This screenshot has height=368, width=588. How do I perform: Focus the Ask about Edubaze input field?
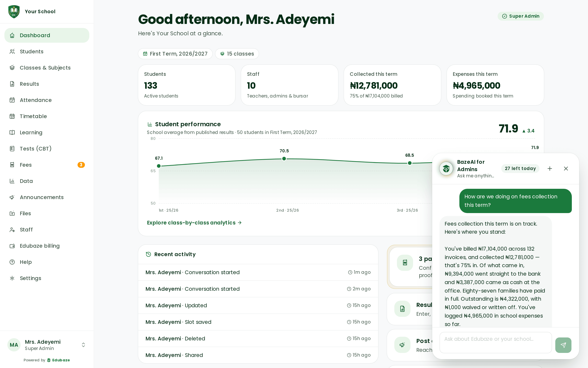[x=496, y=342]
